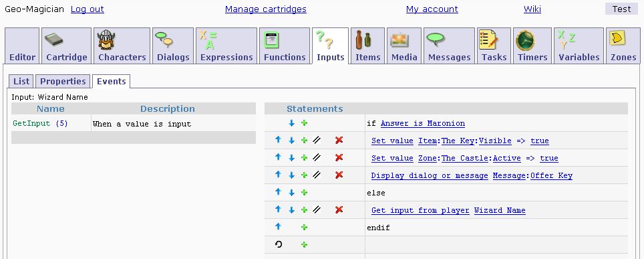Add a statement below the if line
Screen dimensions: 644x259
[304, 123]
